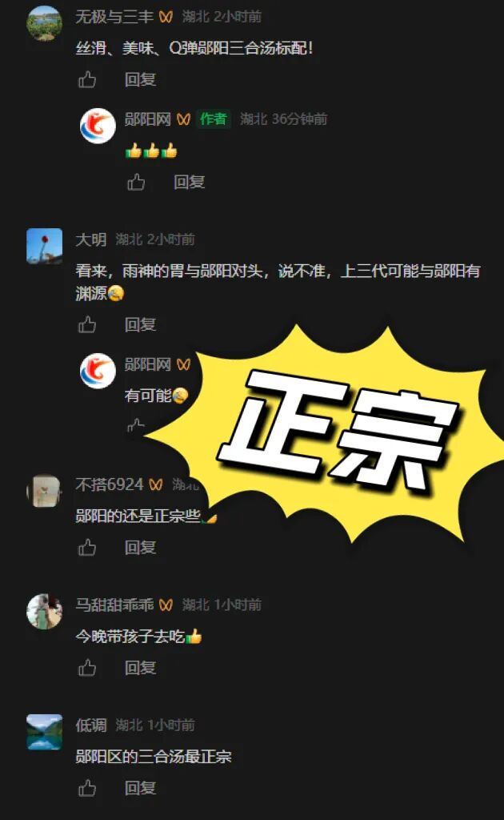
Task: Reply to 不搭6924's comment
Action: [140, 548]
